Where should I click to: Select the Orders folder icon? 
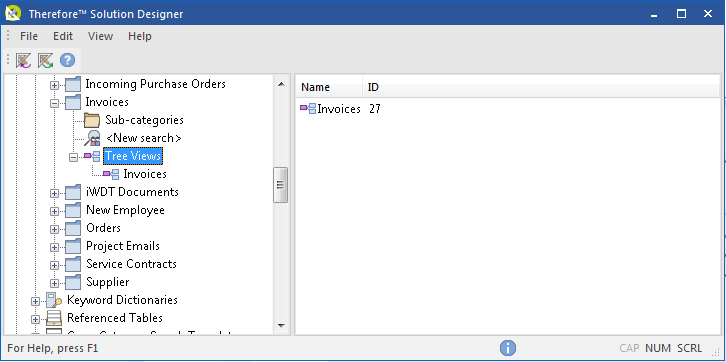click(73, 228)
